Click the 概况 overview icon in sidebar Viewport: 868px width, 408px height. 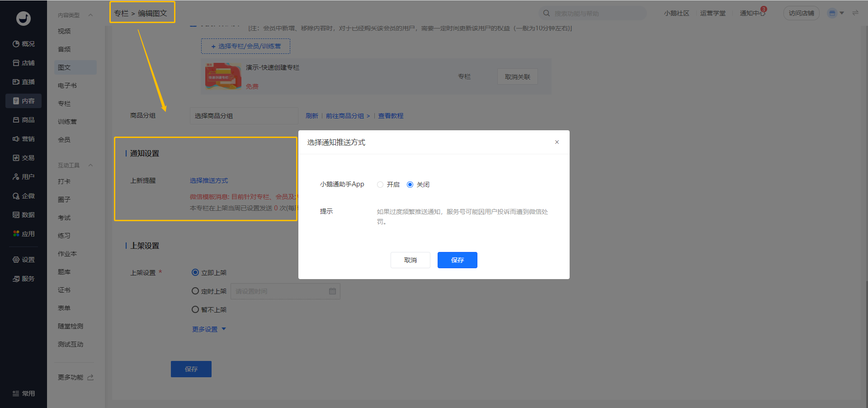click(16, 44)
